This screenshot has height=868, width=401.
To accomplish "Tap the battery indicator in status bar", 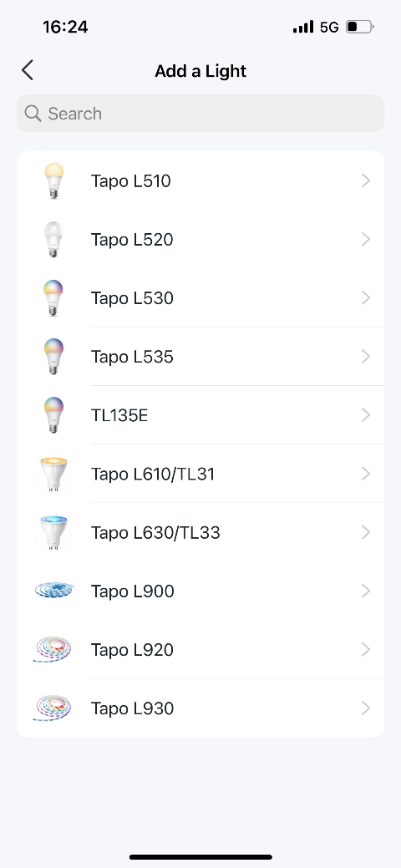I will pos(360,27).
